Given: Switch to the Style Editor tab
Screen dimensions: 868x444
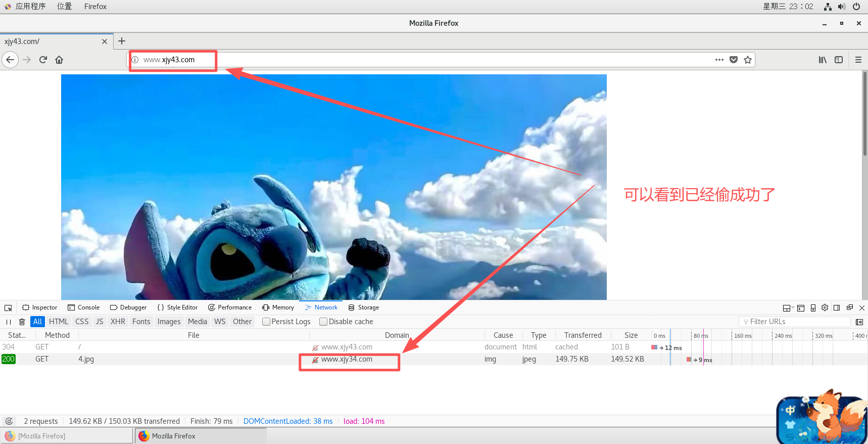Looking at the screenshot, I should coord(177,307).
